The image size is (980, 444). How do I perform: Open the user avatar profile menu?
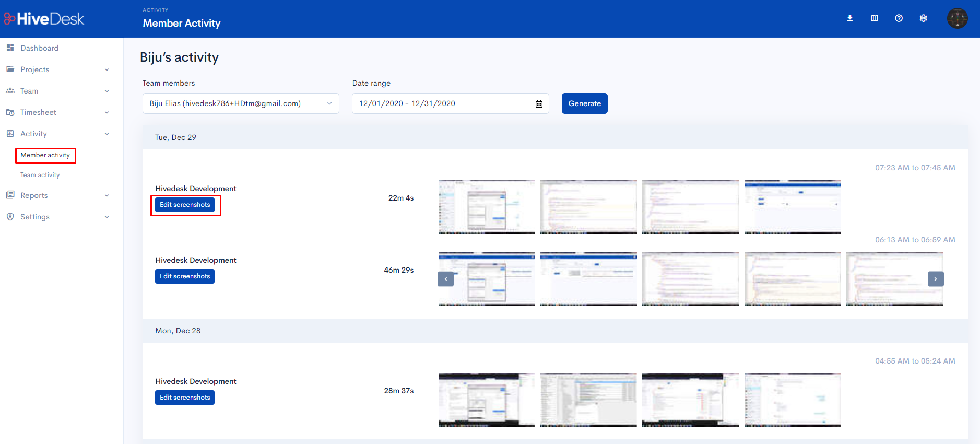[x=957, y=18]
